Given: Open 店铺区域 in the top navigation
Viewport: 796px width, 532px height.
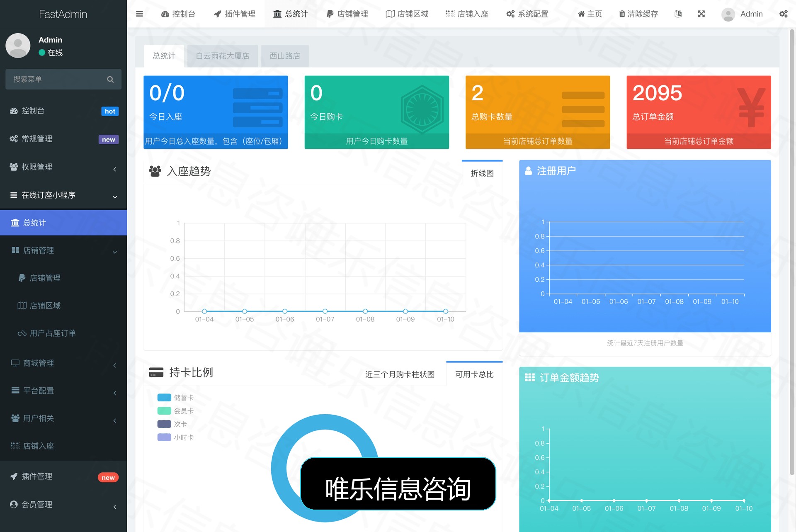Looking at the screenshot, I should point(407,14).
